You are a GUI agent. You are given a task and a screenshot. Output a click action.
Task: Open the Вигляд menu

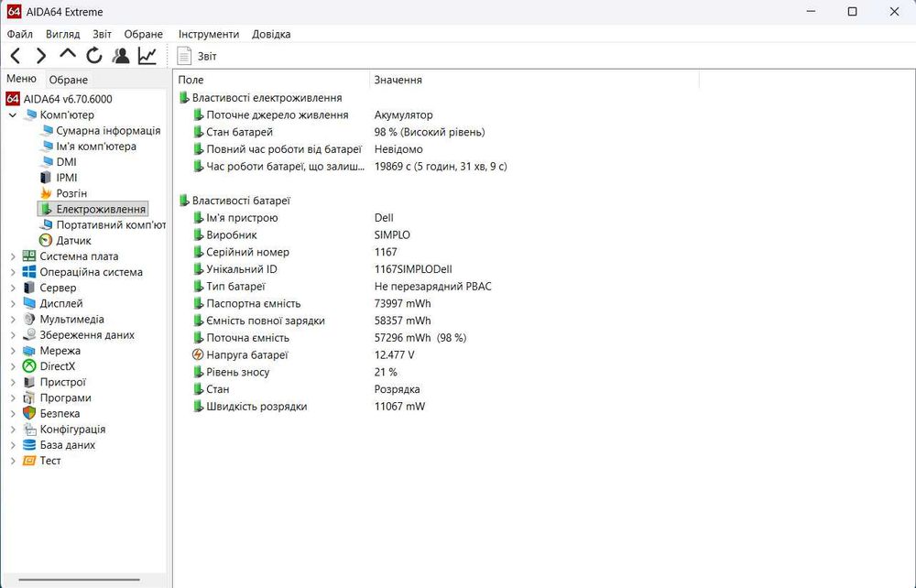(62, 34)
